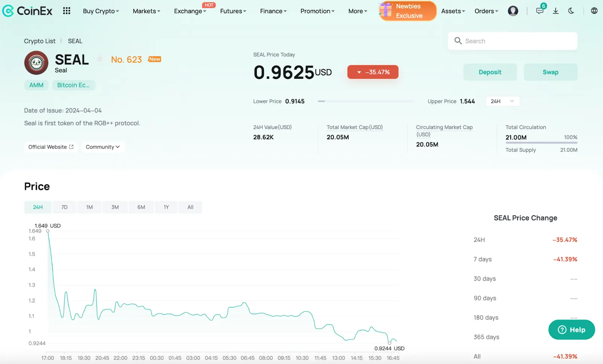Image resolution: width=603 pixels, height=364 pixels.
Task: Expand the Futures menu
Action: [233, 11]
